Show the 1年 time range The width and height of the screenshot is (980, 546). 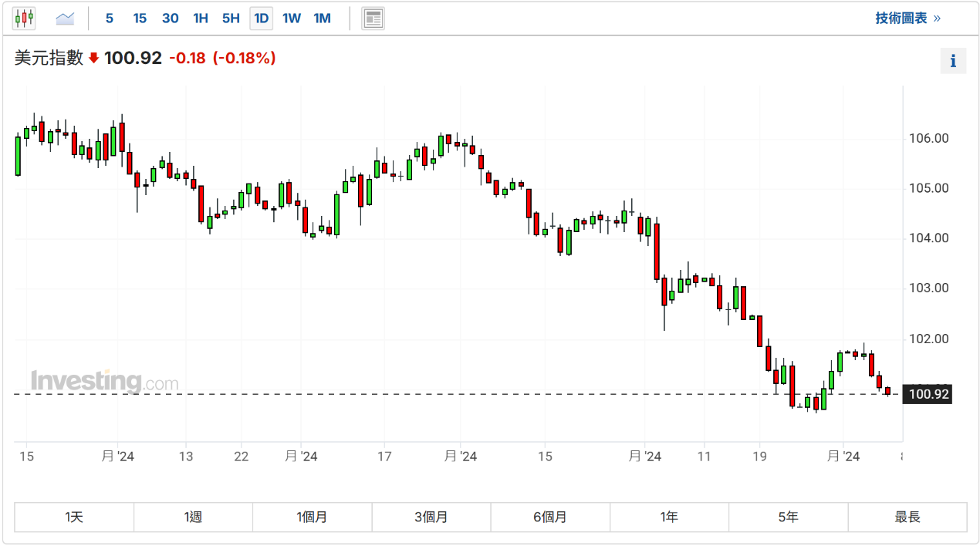pyautogui.click(x=669, y=517)
